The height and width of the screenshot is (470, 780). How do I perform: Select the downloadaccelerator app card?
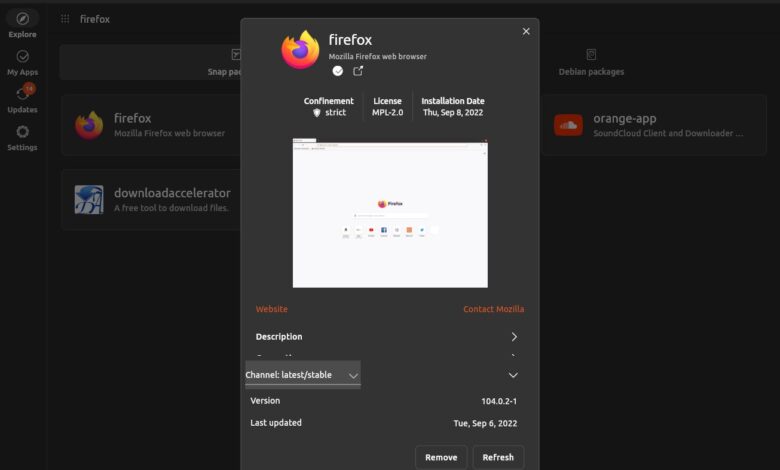coord(151,199)
